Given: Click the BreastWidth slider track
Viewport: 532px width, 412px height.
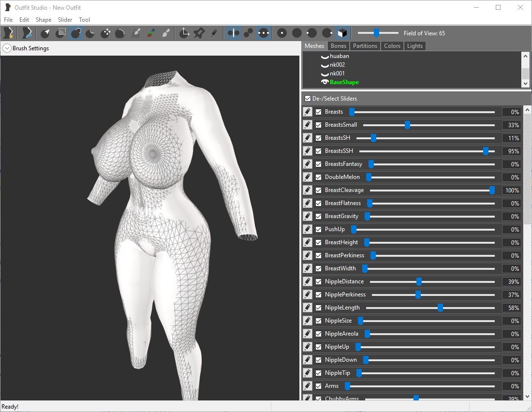Looking at the screenshot, I should point(429,269).
